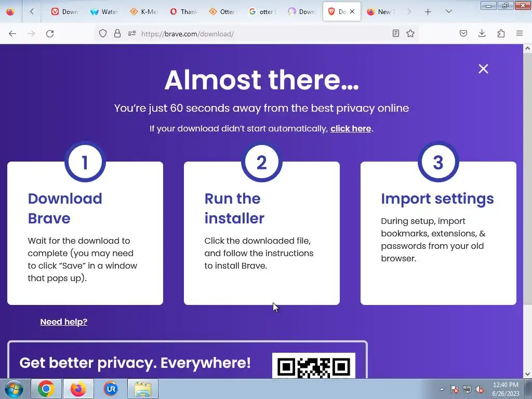Click the 'click here' download link
This screenshot has height=399, width=532.
(351, 129)
